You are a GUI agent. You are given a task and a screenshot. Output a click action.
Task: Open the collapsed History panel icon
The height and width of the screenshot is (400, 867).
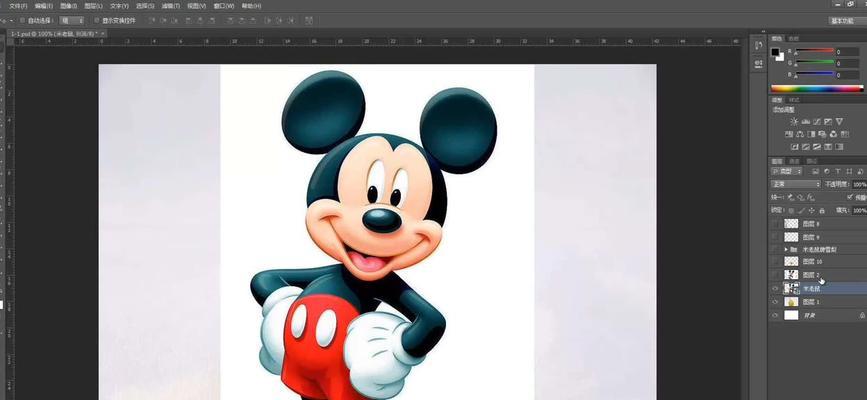click(759, 46)
